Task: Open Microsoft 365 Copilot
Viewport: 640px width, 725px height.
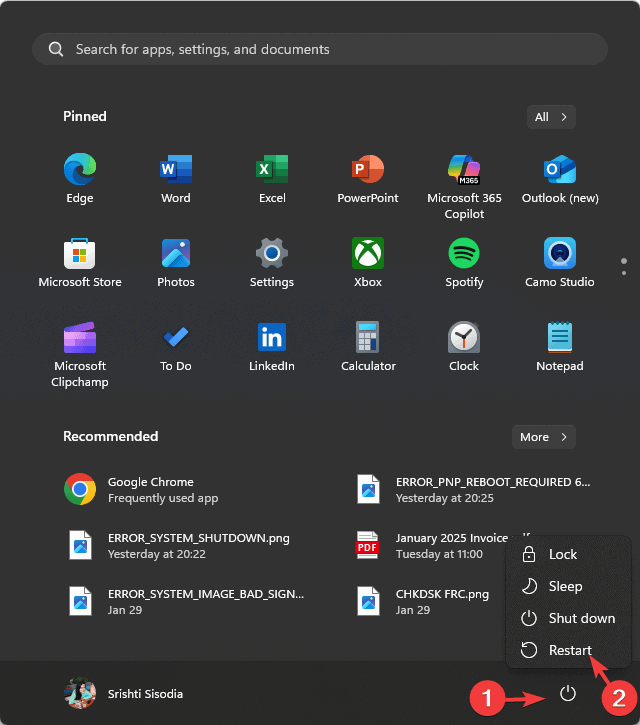Action: tap(464, 186)
